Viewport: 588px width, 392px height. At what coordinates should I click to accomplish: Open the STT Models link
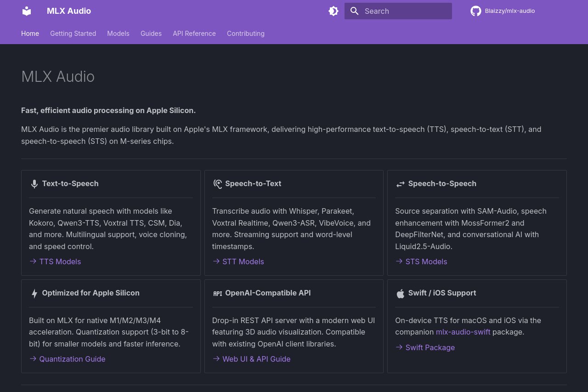pyautogui.click(x=238, y=261)
